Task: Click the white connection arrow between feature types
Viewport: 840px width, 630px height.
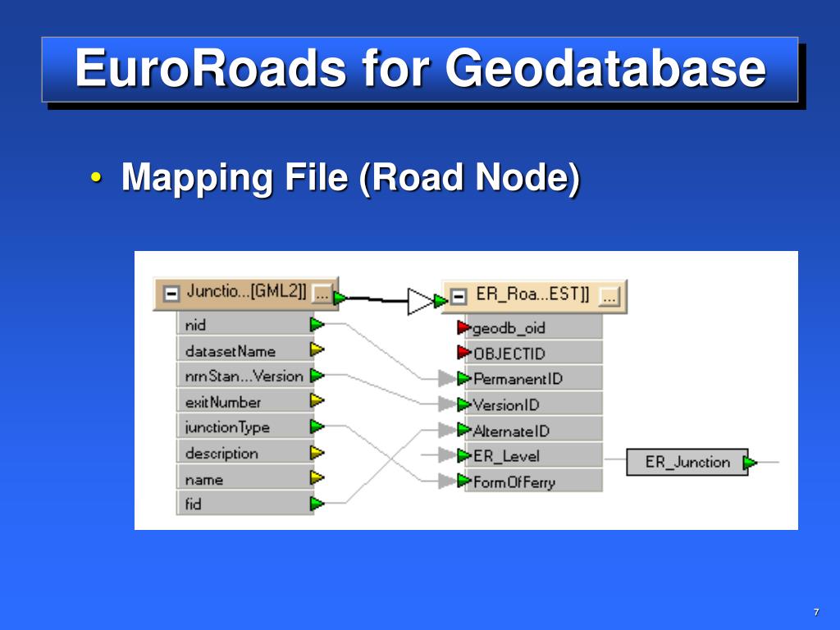Action: point(421,302)
